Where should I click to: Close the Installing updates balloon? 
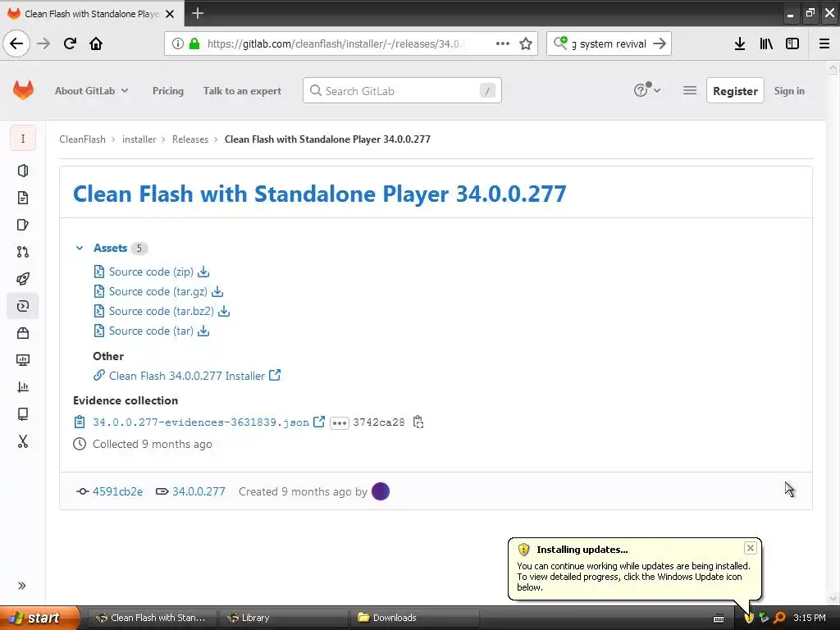coord(750,547)
